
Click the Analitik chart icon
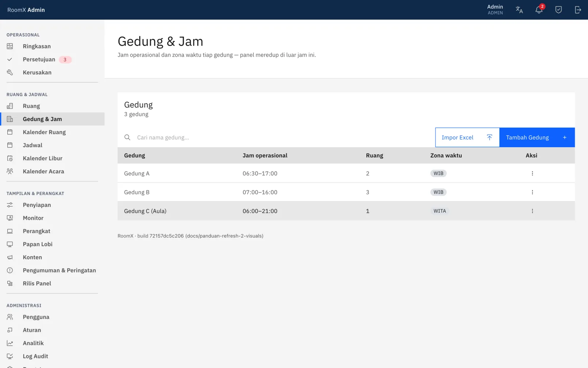point(10,343)
